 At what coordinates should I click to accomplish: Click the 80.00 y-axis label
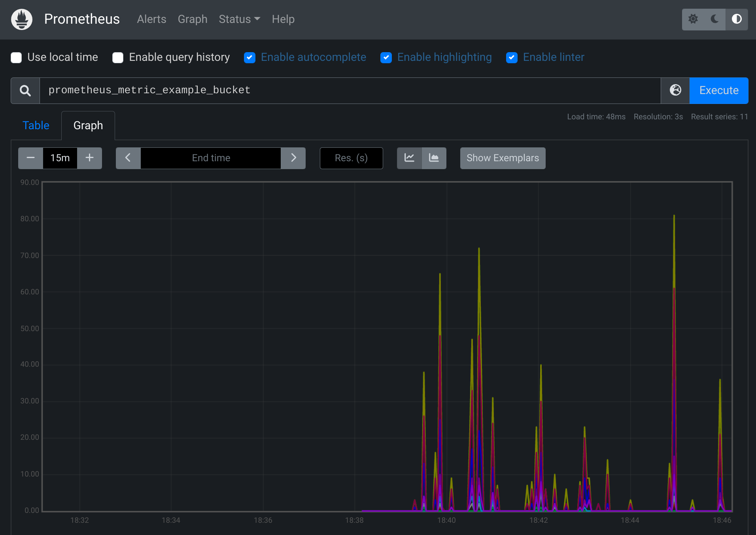click(x=30, y=219)
